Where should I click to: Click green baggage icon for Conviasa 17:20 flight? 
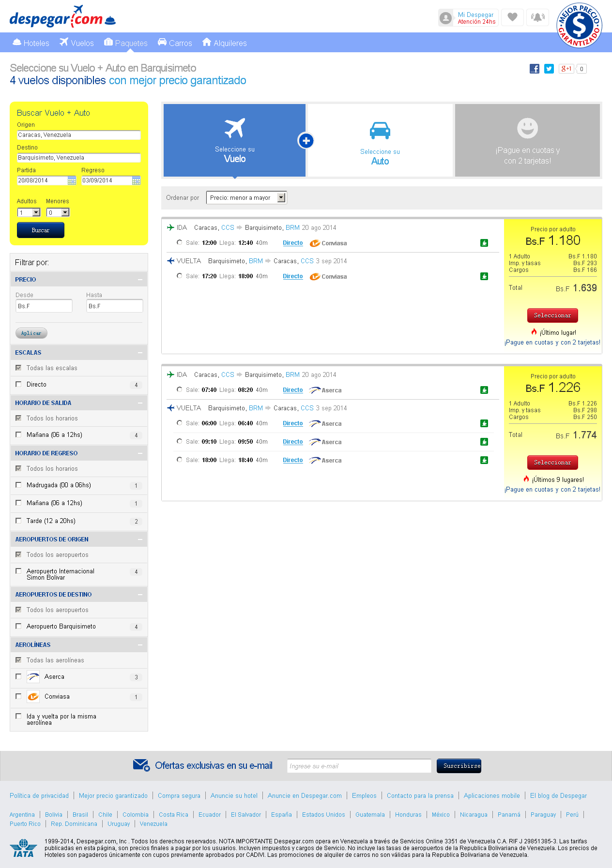point(484,276)
